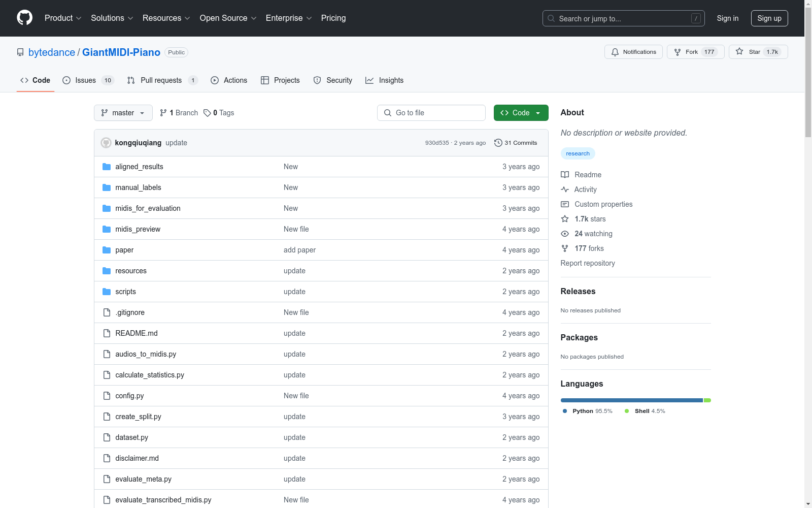This screenshot has height=508, width=812.
Task: Open commit hash 930d535
Action: pyautogui.click(x=437, y=143)
